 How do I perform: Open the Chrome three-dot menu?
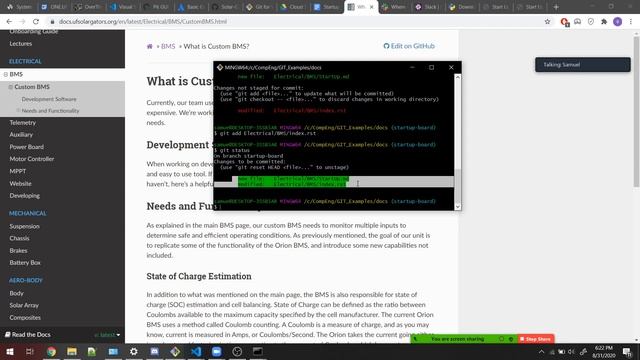pyautogui.click(x=631, y=22)
